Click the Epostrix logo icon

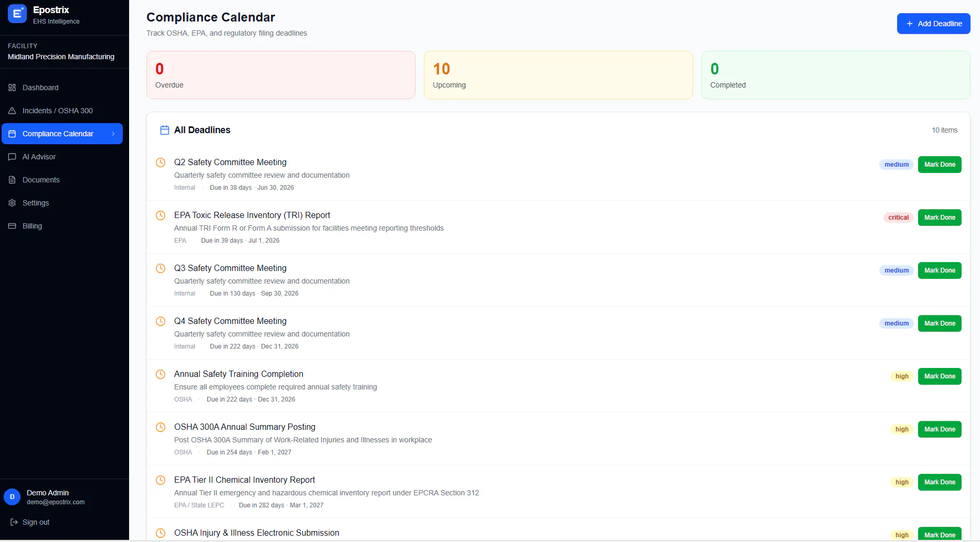click(17, 14)
